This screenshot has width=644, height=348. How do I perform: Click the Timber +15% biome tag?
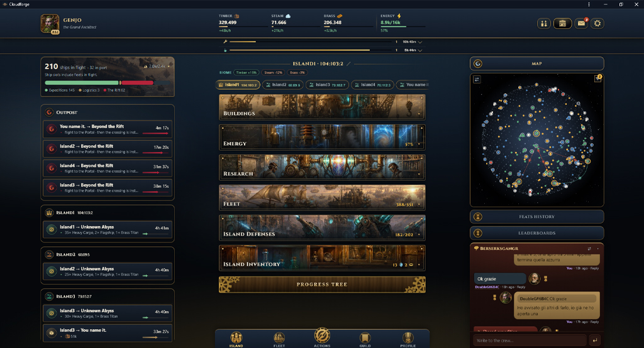pos(247,72)
